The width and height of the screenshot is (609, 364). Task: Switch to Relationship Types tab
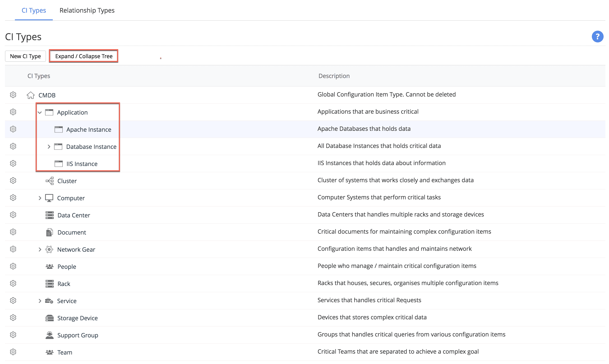[87, 10]
